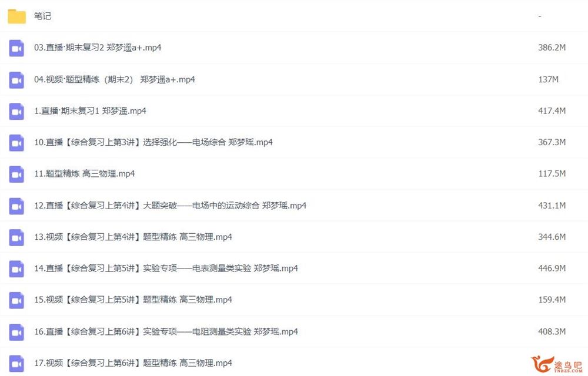Image resolution: width=588 pixels, height=376 pixels.
Task: Open file 03.直播·期末复习2 郑梦遥a+.mp4
Action: point(98,48)
